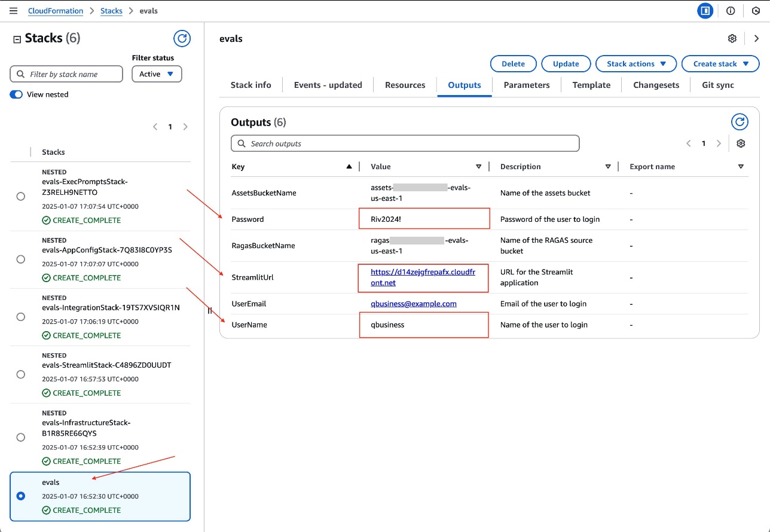Open Outputs table preferences gear
The width and height of the screenshot is (770, 532).
tap(741, 143)
